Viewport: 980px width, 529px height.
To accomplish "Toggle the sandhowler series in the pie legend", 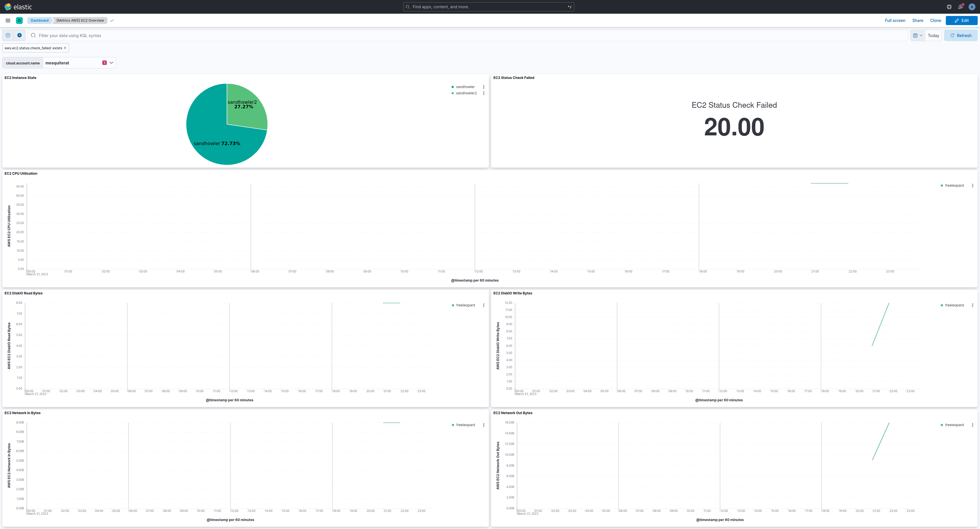I will pos(465,87).
